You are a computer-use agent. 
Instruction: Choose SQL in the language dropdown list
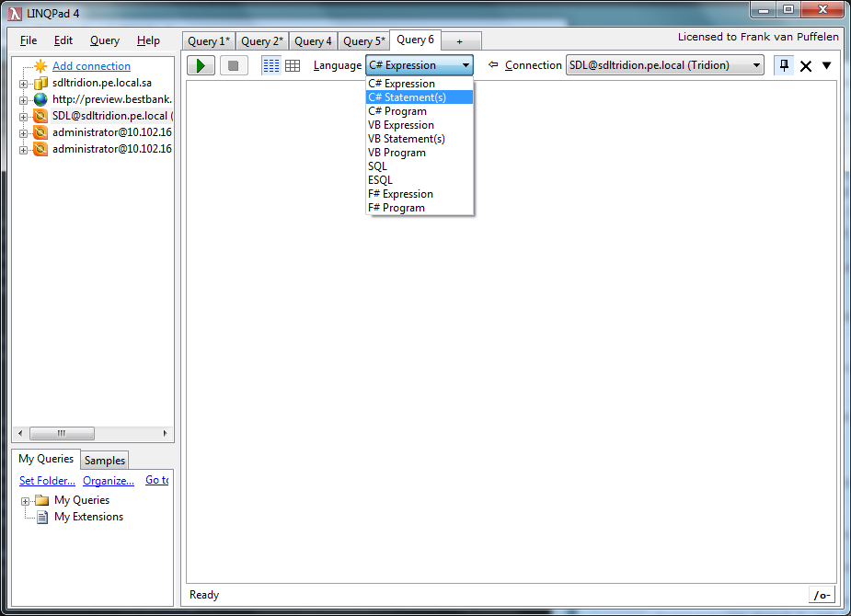[378, 166]
